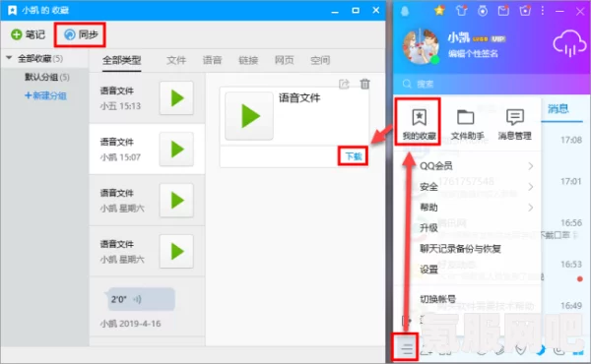Click the 小凯 profile avatar
The height and width of the screenshot is (364, 591).
(421, 47)
